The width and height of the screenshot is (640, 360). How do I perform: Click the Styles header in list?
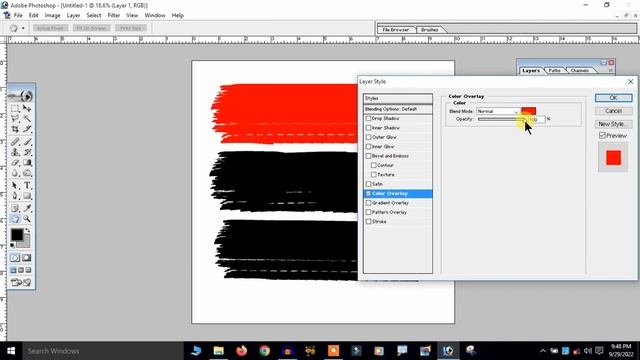point(398,98)
